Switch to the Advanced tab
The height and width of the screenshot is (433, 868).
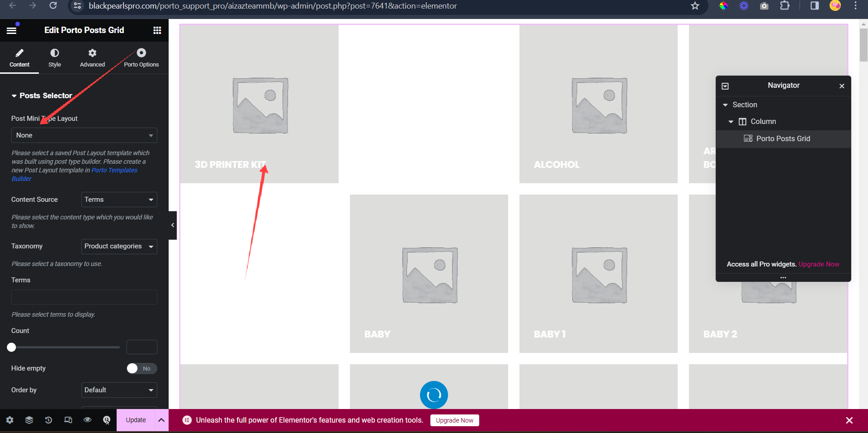[x=92, y=58]
